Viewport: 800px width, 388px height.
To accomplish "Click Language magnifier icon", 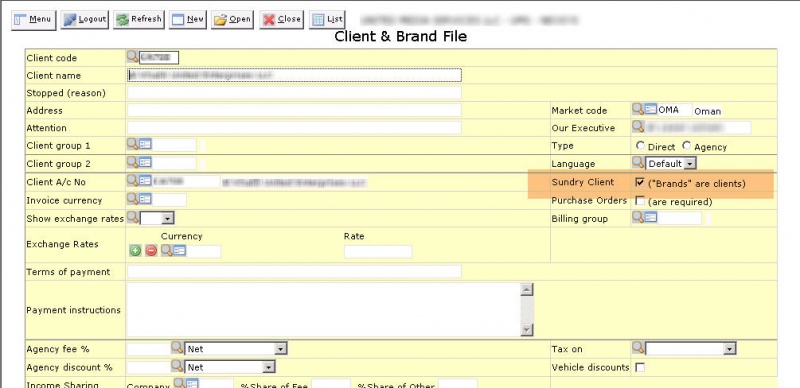I will [x=638, y=162].
